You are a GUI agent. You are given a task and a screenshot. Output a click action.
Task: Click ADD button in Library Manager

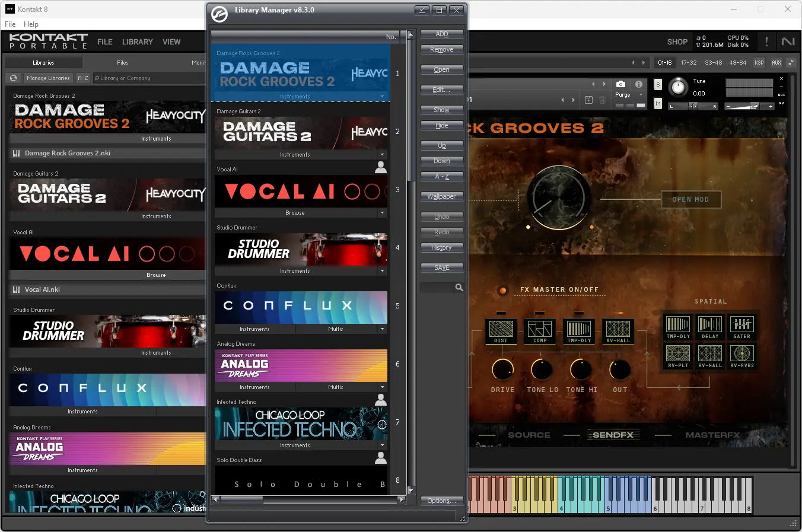(442, 34)
